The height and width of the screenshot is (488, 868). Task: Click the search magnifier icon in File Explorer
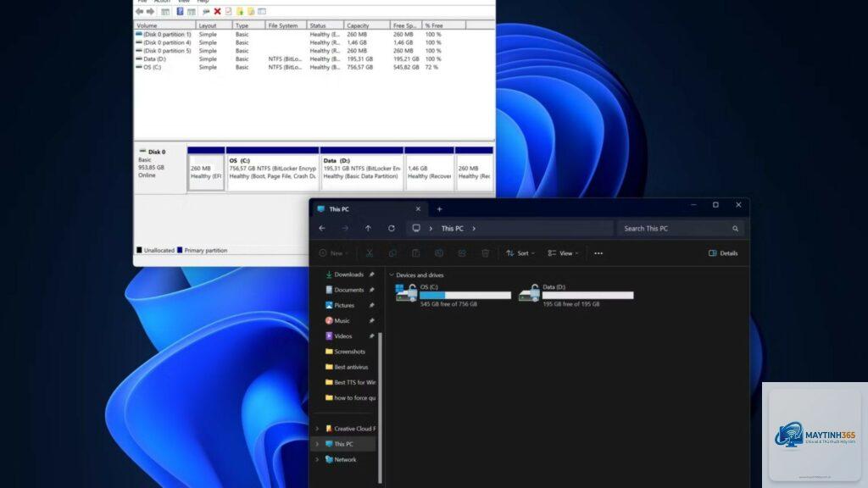pos(735,229)
